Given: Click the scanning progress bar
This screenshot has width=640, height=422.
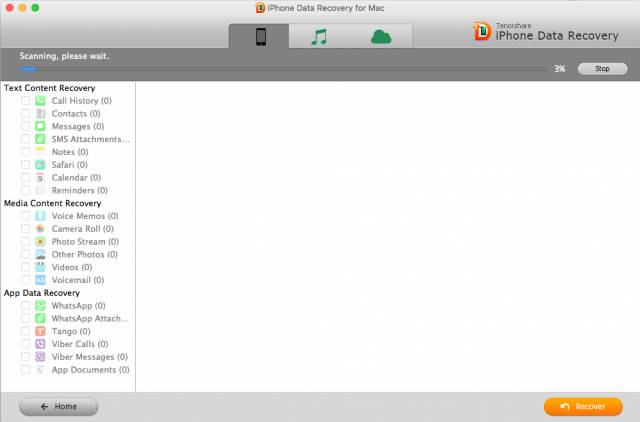Looking at the screenshot, I should coord(283,69).
